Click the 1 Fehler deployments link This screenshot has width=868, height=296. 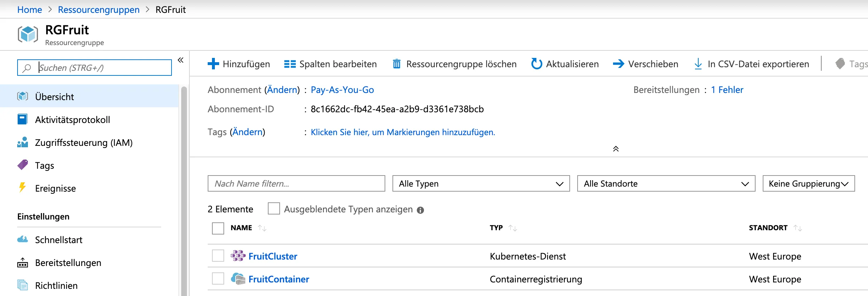(727, 90)
